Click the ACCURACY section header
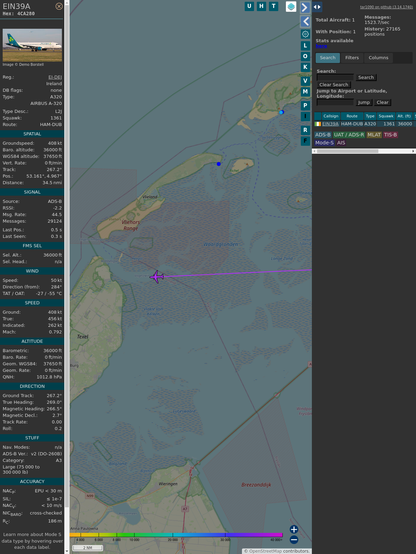 coord(32,482)
